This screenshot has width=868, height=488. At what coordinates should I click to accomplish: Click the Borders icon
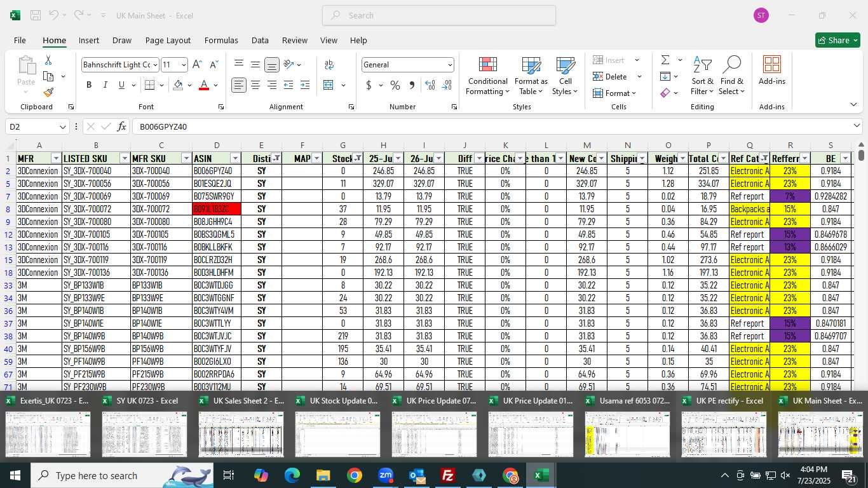pyautogui.click(x=149, y=85)
